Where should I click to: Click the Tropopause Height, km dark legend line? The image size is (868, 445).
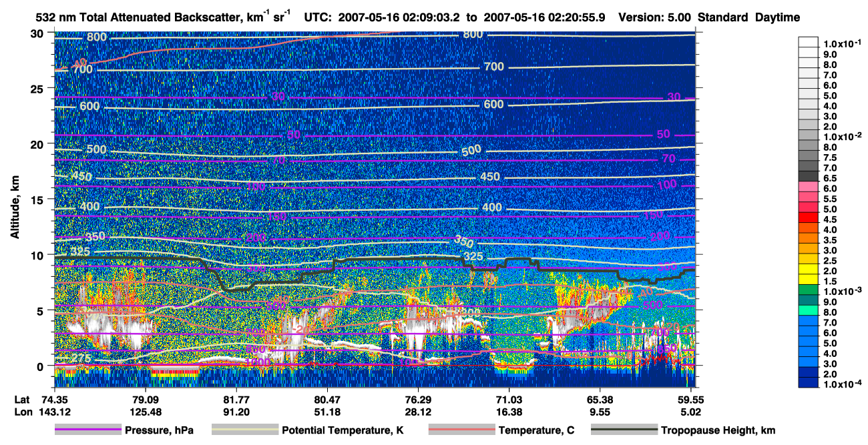point(624,430)
